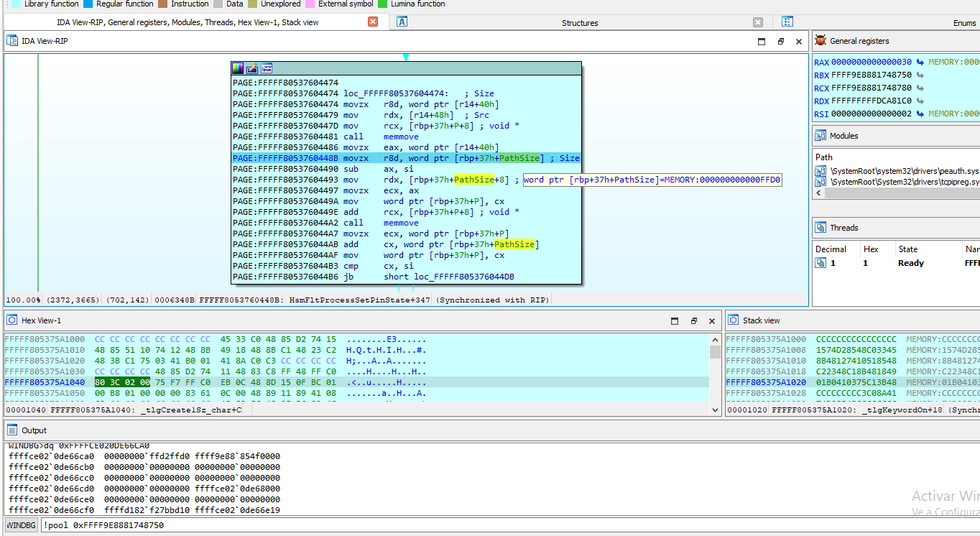The height and width of the screenshot is (536, 980).
Task: Follow the RDX register jump arrow
Action: click(x=920, y=101)
